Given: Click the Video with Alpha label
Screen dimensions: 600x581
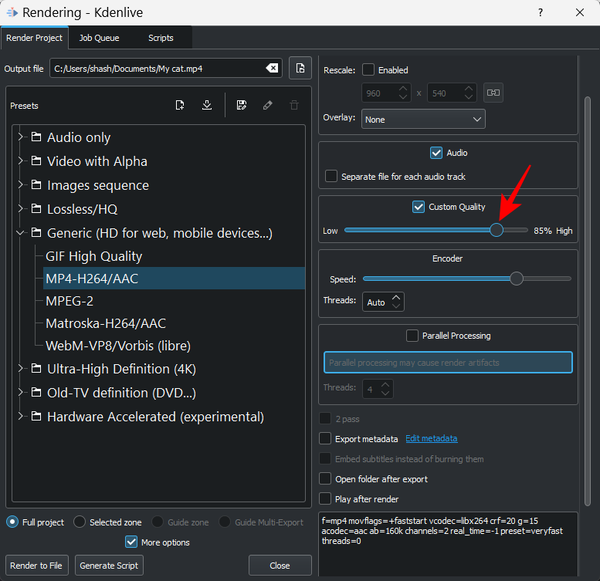Looking at the screenshot, I should coord(97,161).
